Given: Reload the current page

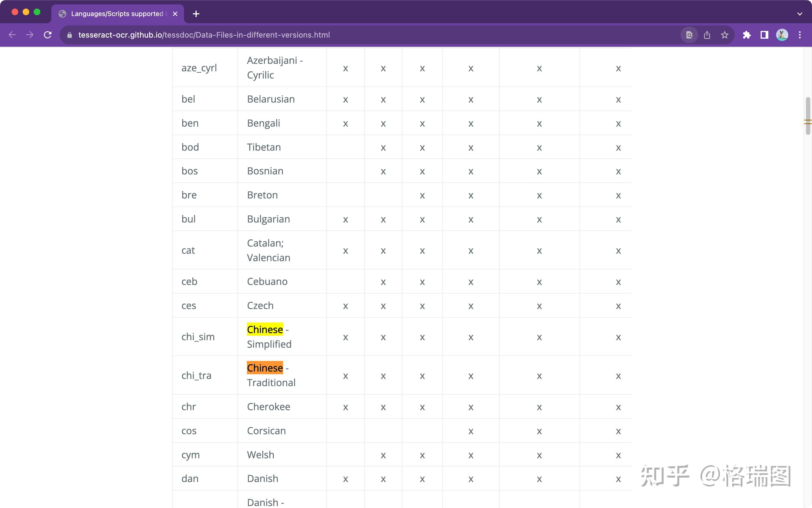Looking at the screenshot, I should 48,35.
